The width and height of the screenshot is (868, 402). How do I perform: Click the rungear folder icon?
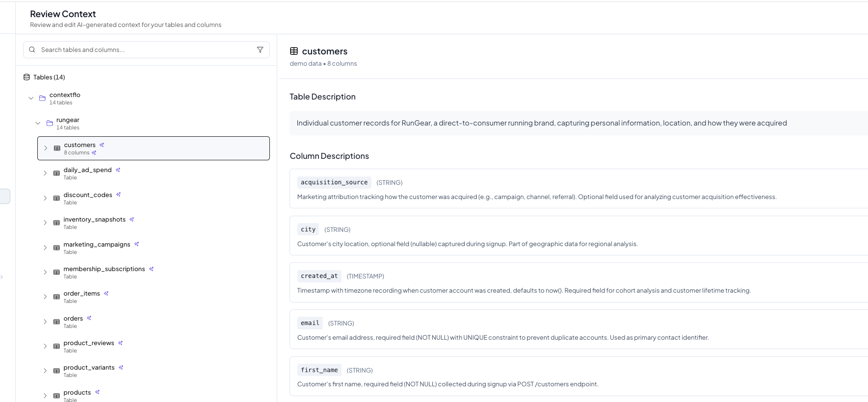pos(50,123)
